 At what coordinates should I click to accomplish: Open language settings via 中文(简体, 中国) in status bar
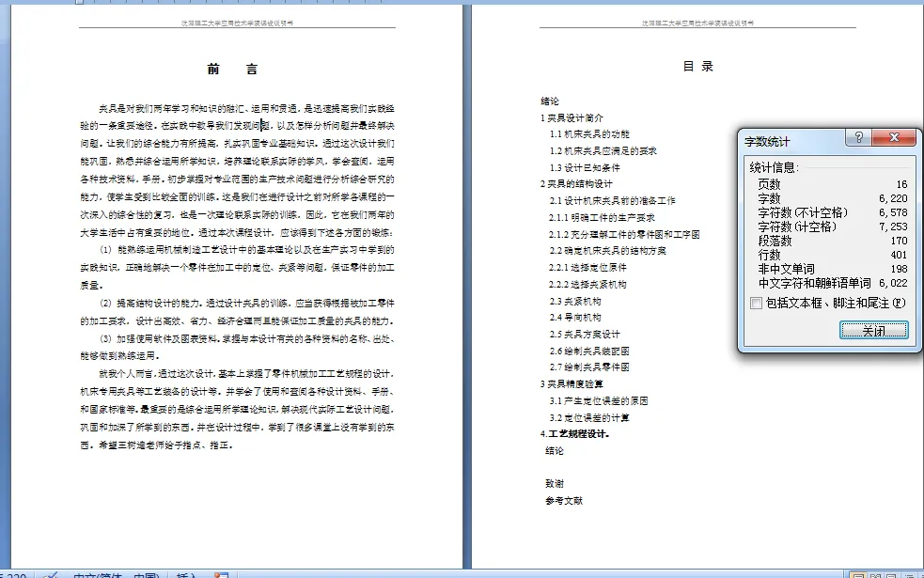[x=117, y=574]
